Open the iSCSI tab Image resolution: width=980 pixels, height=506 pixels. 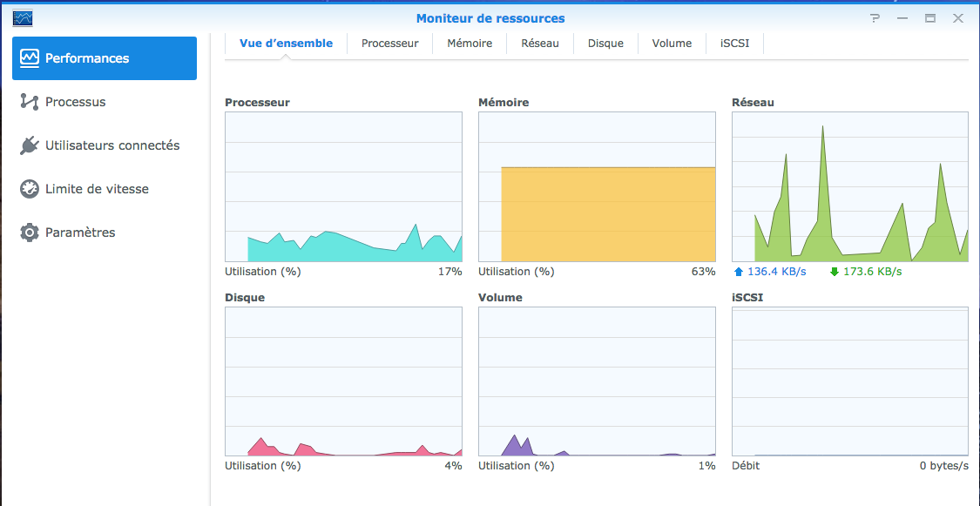[735, 43]
